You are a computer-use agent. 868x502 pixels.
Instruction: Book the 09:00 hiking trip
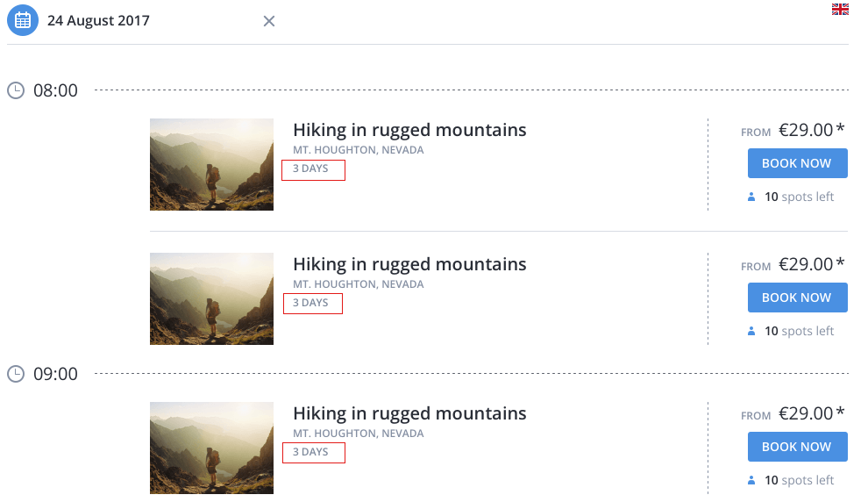coord(797,447)
